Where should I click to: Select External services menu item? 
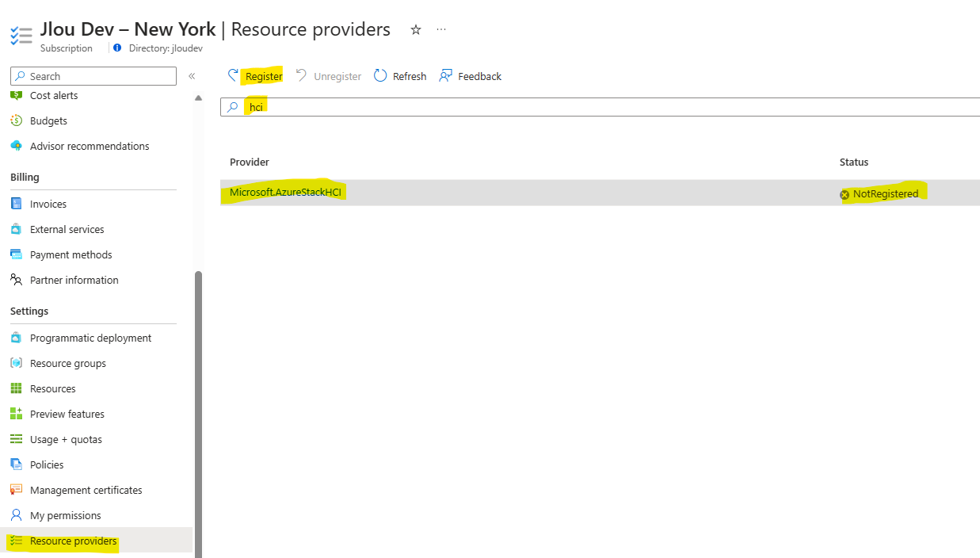tap(67, 229)
